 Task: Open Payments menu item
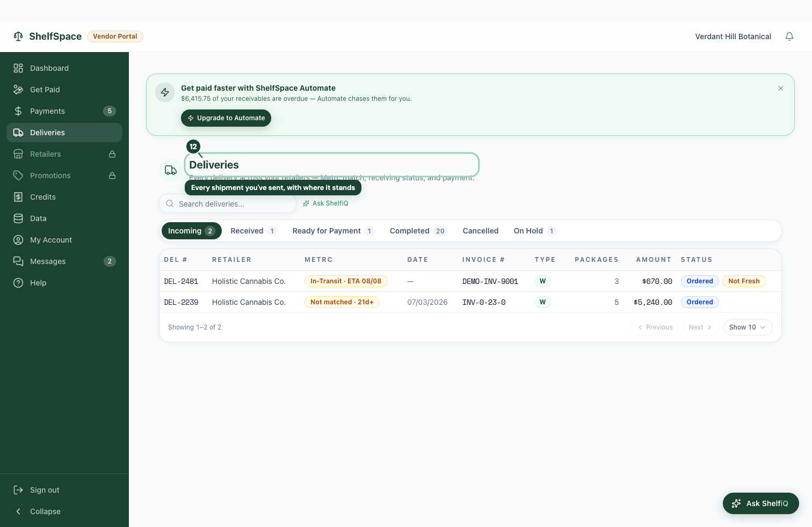click(x=64, y=111)
